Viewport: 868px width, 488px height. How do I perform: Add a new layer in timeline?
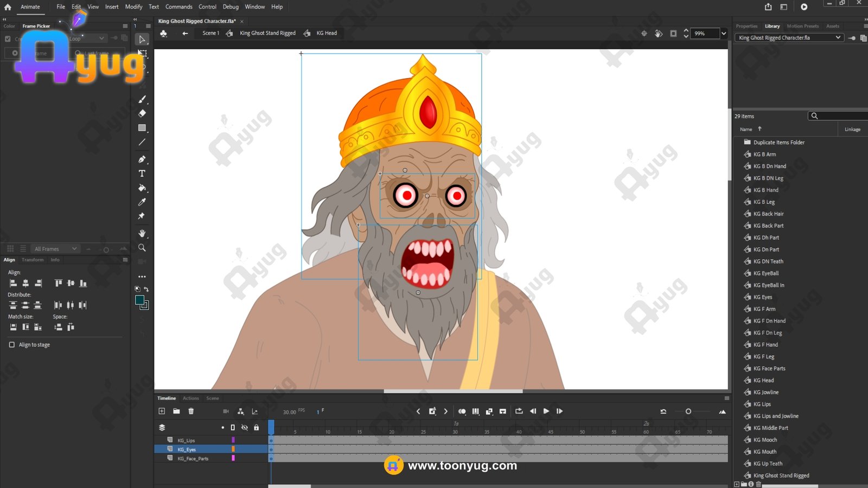[162, 411]
